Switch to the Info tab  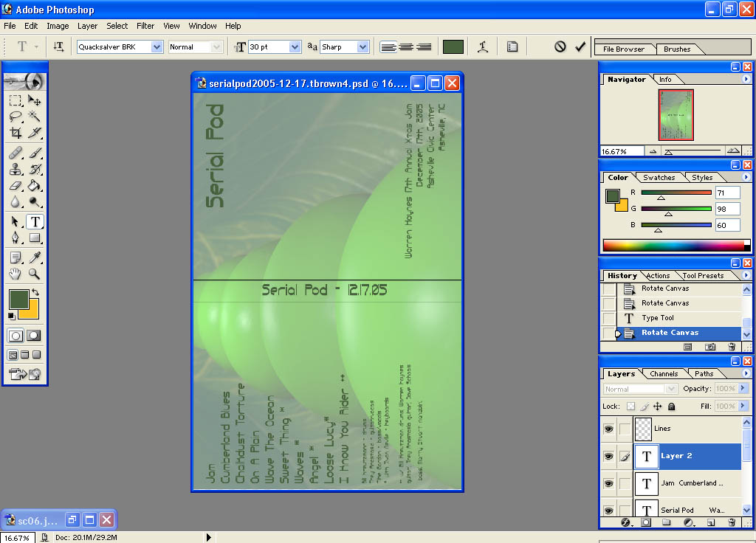point(665,80)
